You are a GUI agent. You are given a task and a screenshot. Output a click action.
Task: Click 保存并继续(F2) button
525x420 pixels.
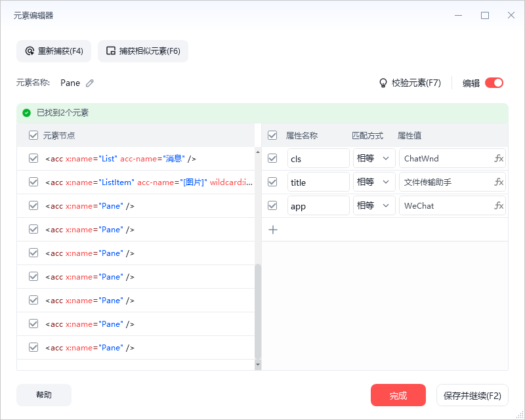[x=472, y=395]
